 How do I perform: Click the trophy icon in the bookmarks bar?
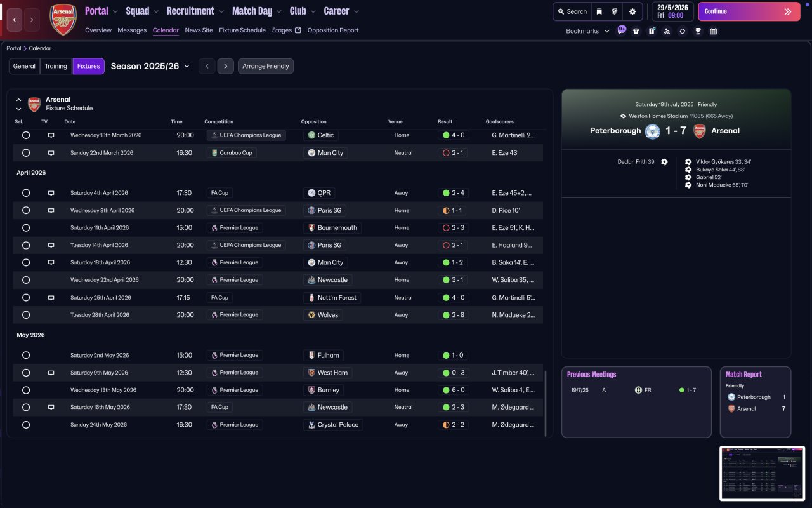[x=698, y=31]
